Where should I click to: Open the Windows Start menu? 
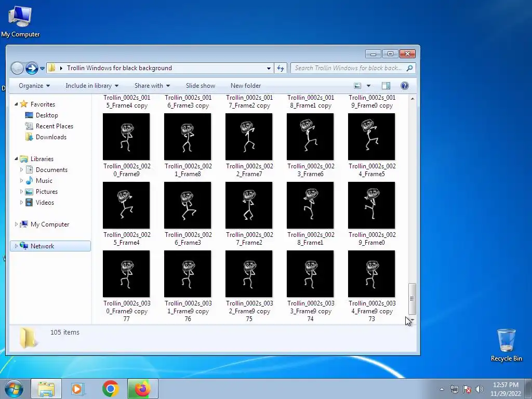[x=14, y=389]
